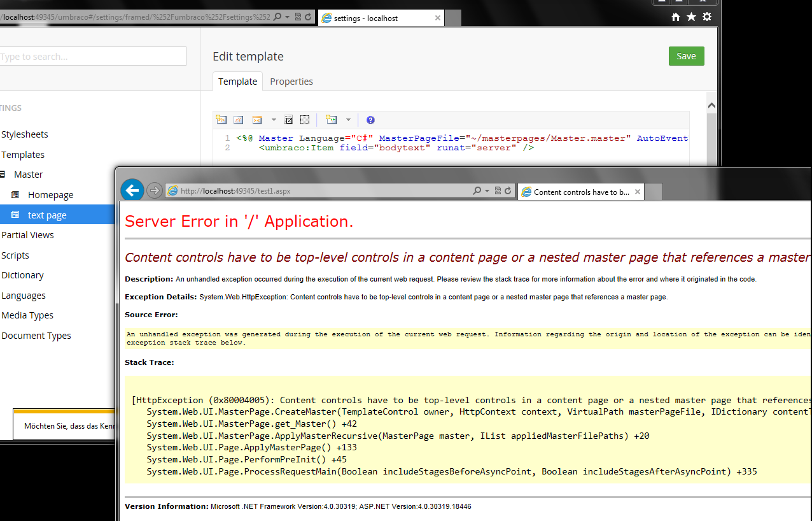Open the macro dropdown arrow in template toolbar
The image size is (812, 521).
click(274, 120)
